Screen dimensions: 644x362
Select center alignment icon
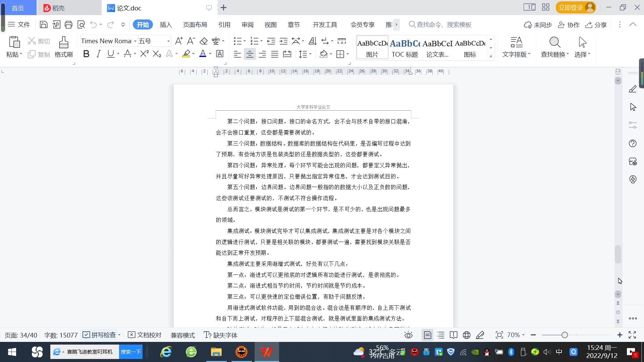coord(250,54)
